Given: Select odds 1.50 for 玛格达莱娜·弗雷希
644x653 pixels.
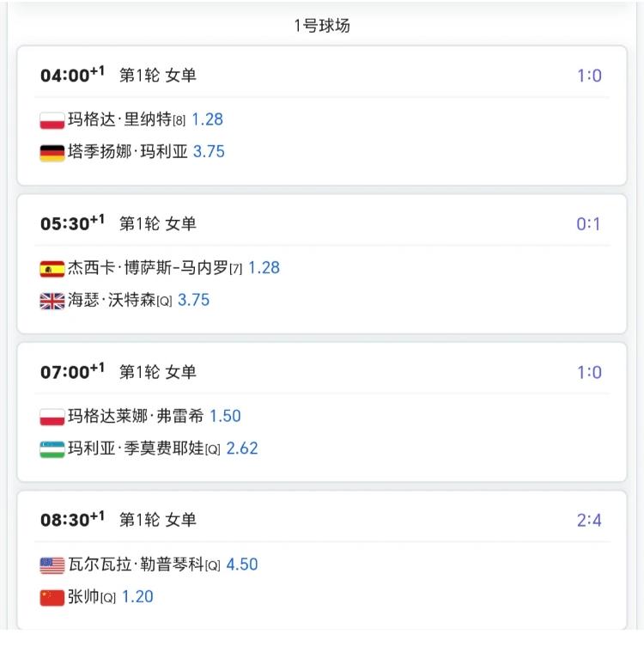Looking at the screenshot, I should [225, 416].
